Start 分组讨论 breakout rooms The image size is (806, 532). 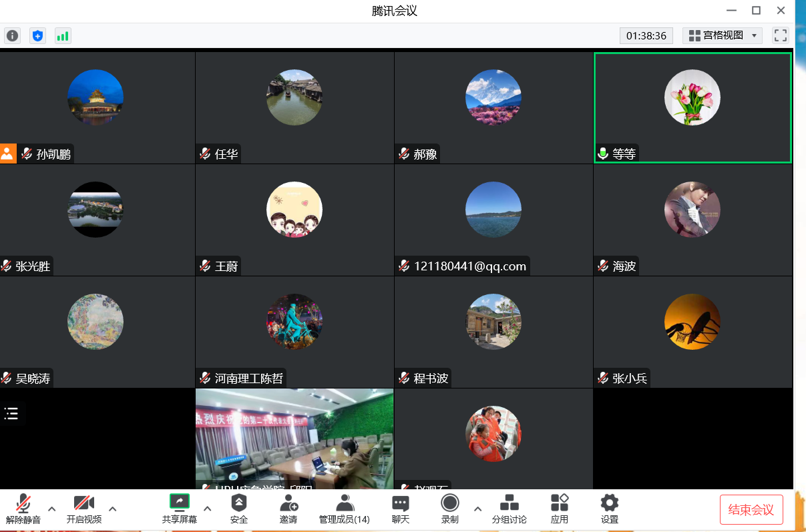click(509, 509)
